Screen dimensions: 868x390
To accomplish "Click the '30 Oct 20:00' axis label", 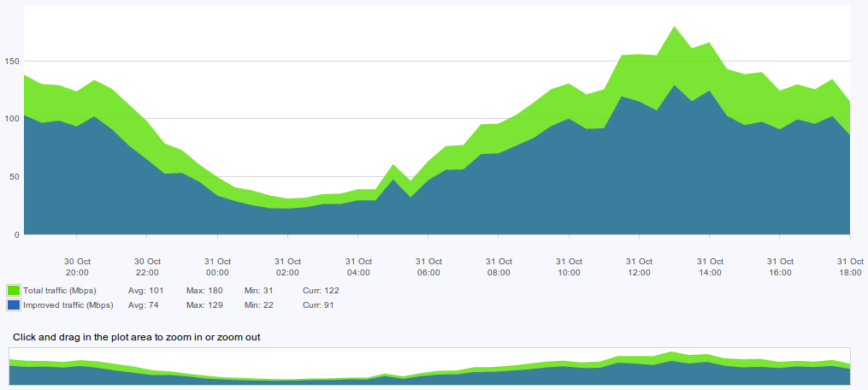I will pyautogui.click(x=77, y=267).
